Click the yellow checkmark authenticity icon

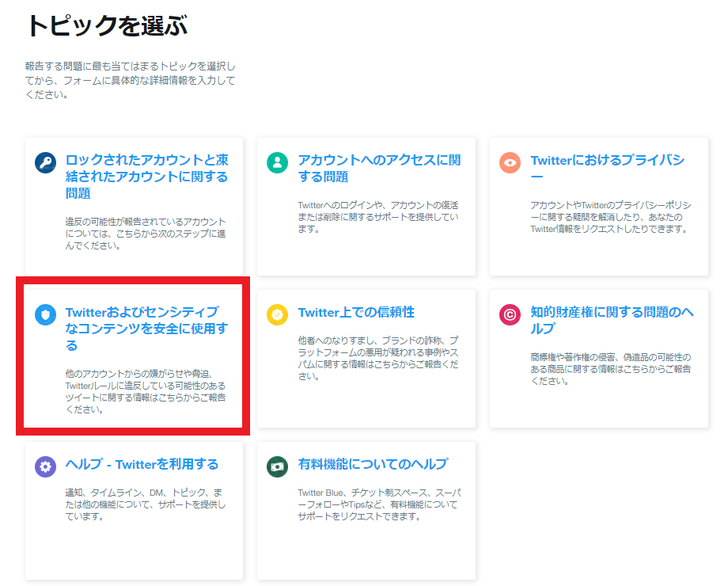tap(277, 315)
